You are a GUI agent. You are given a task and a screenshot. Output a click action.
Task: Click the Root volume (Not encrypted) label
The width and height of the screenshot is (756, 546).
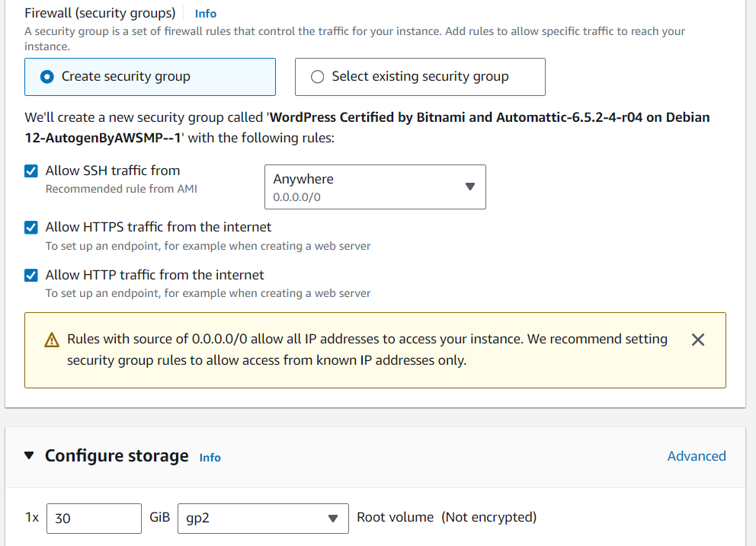tap(447, 518)
